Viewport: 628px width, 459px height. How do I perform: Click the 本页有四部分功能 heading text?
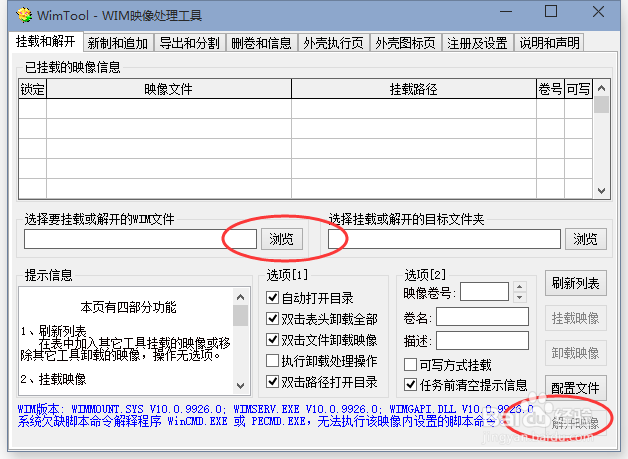click(x=129, y=307)
